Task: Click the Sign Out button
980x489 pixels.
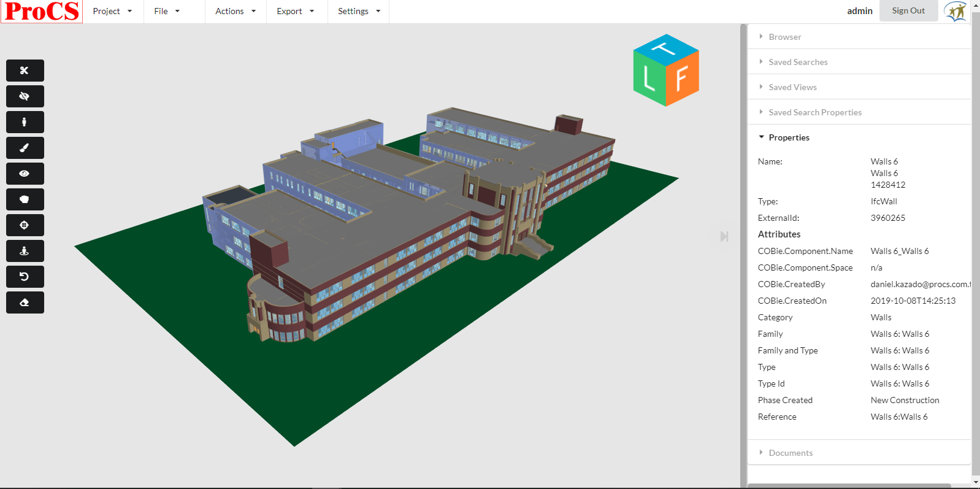Action: pyautogui.click(x=908, y=10)
